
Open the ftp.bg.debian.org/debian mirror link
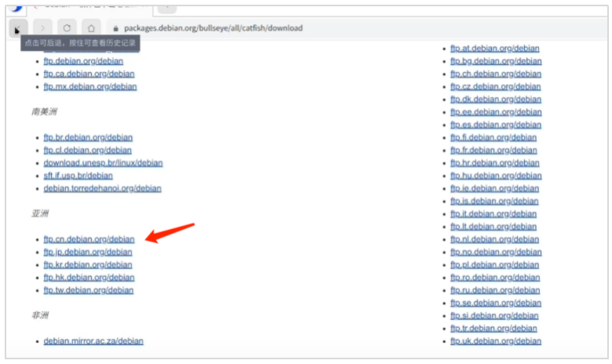[x=496, y=61]
